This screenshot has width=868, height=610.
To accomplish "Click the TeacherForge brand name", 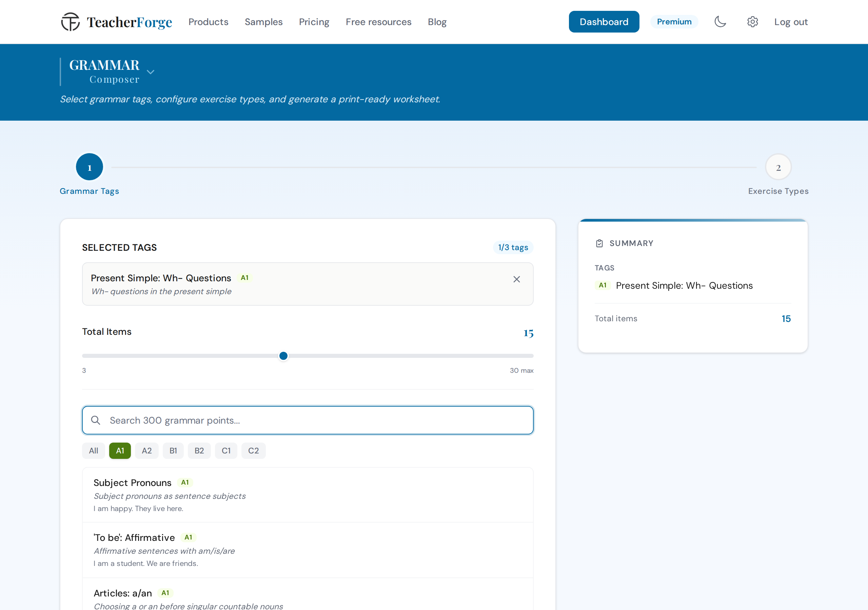I will pyautogui.click(x=129, y=22).
